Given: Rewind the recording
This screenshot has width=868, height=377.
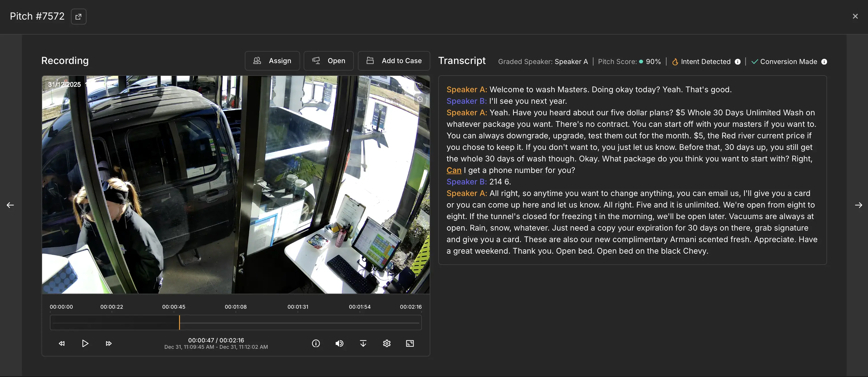Looking at the screenshot, I should pyautogui.click(x=62, y=343).
